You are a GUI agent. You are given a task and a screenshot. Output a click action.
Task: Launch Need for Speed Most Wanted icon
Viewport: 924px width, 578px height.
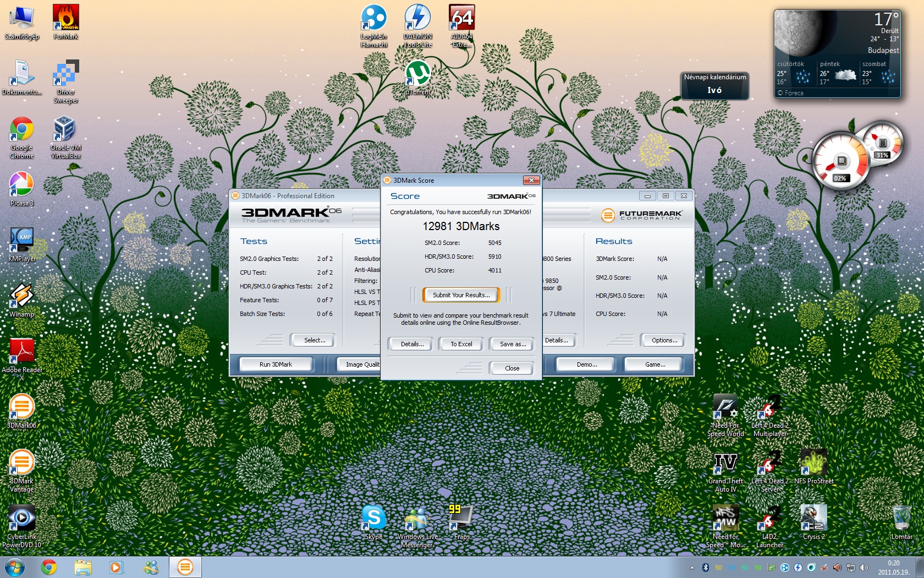[725, 526]
